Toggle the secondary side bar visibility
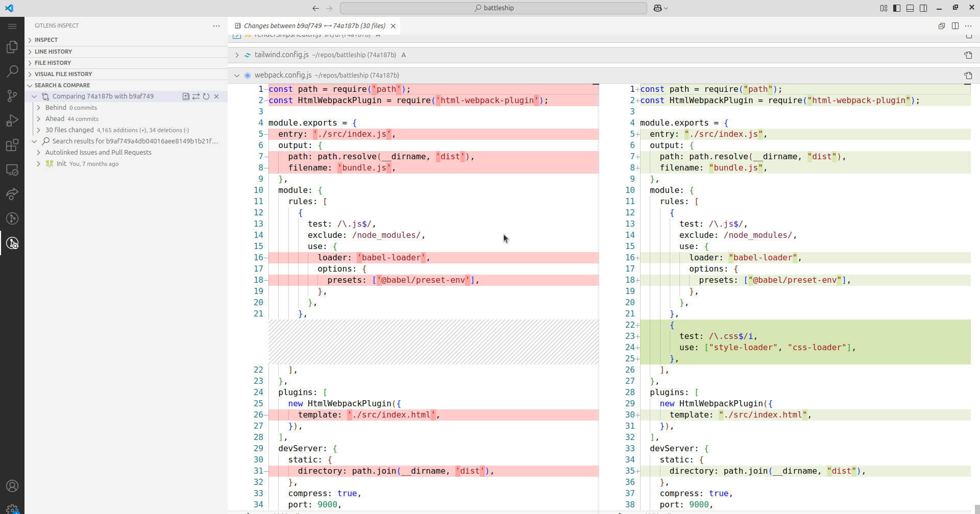980x514 pixels. click(923, 8)
